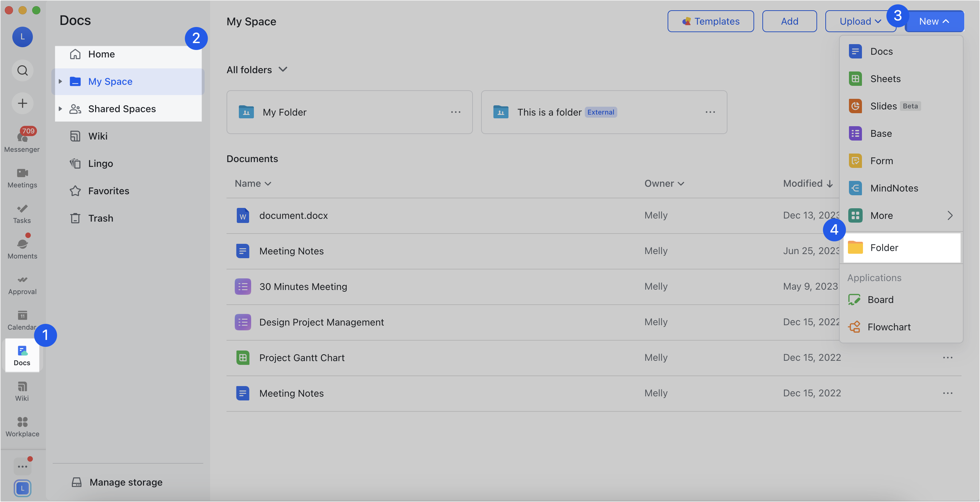This screenshot has width=980, height=502.
Task: Create a new MindNotes document
Action: (894, 187)
